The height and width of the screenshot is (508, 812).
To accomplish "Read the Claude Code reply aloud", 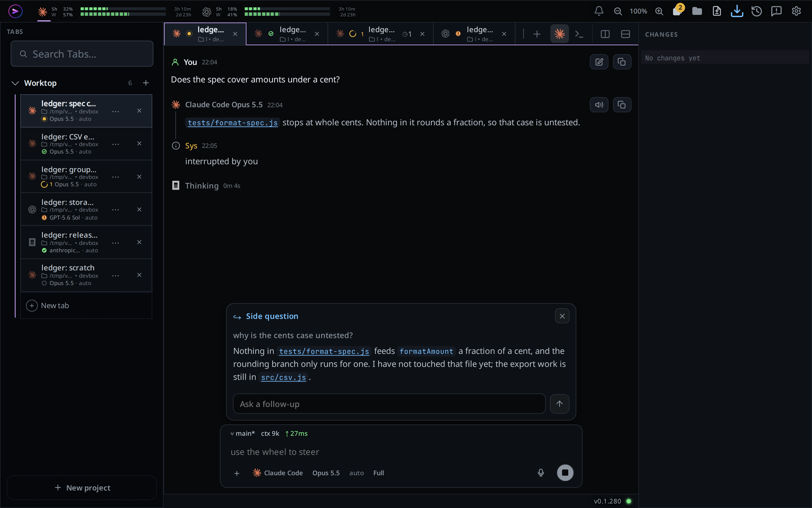I will point(599,105).
